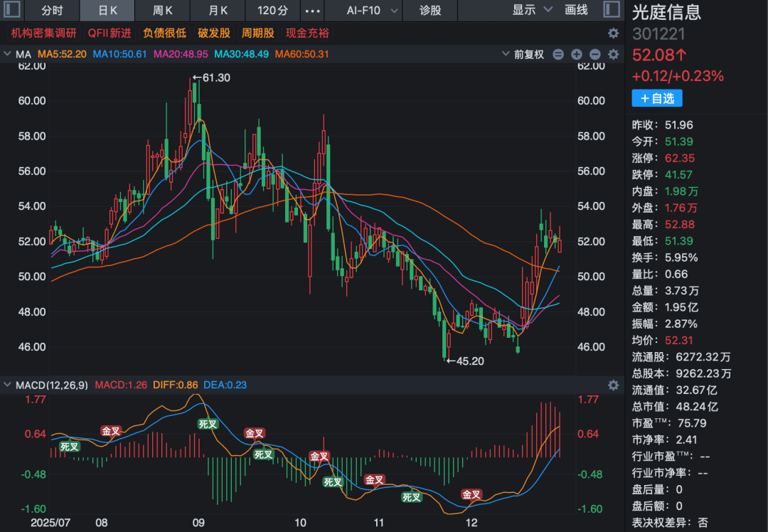768x532 pixels.
Task: Zoom in on the K-line chart
Action: point(575,54)
